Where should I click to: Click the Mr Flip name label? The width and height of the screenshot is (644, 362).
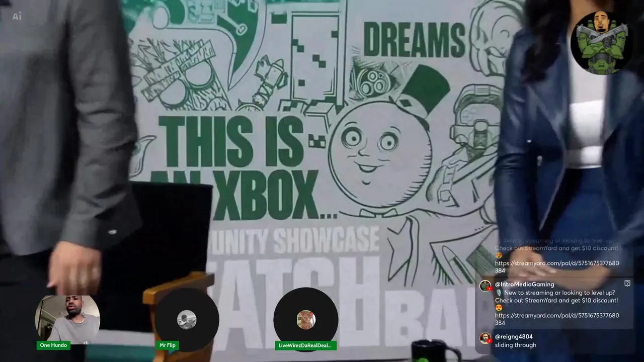pos(168,345)
